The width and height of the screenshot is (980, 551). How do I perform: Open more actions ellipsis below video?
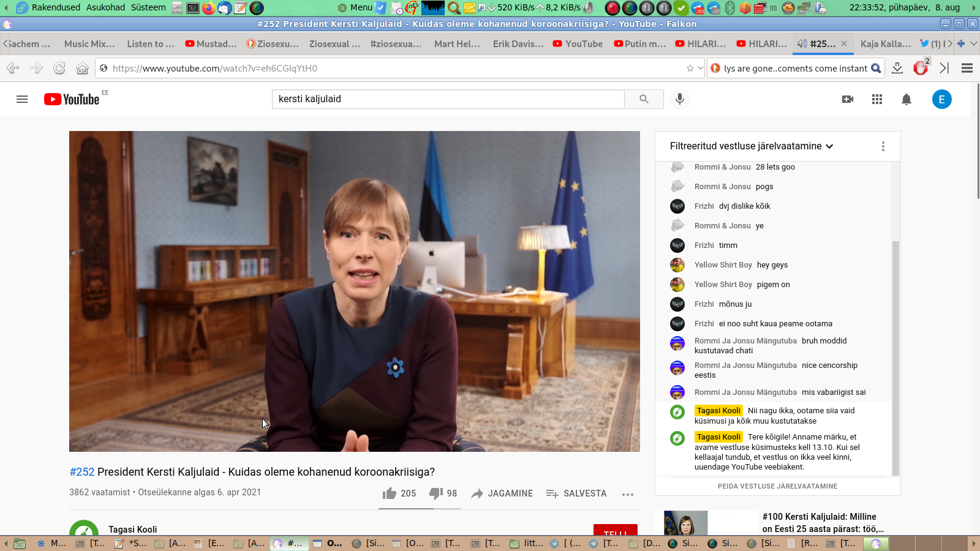coord(627,494)
